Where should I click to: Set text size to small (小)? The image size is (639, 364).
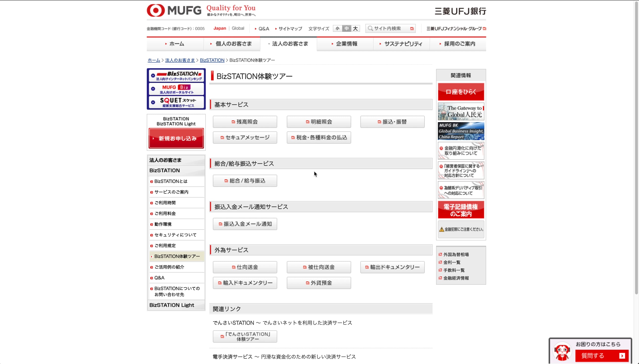[337, 28]
